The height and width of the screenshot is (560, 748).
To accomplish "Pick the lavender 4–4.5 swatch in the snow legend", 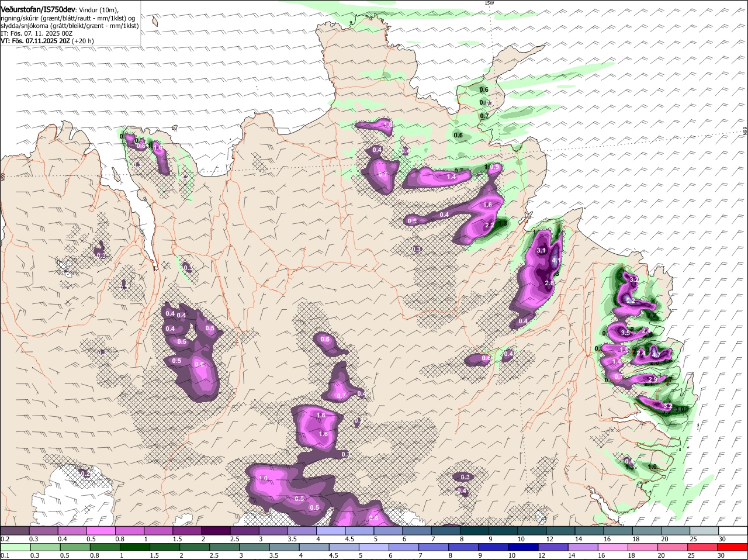I will [x=330, y=531].
